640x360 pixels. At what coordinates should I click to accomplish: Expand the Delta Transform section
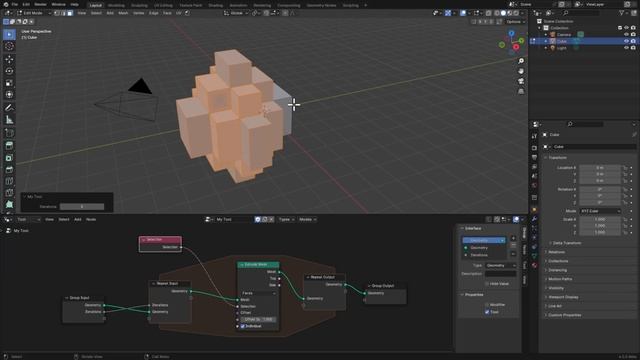click(x=567, y=243)
